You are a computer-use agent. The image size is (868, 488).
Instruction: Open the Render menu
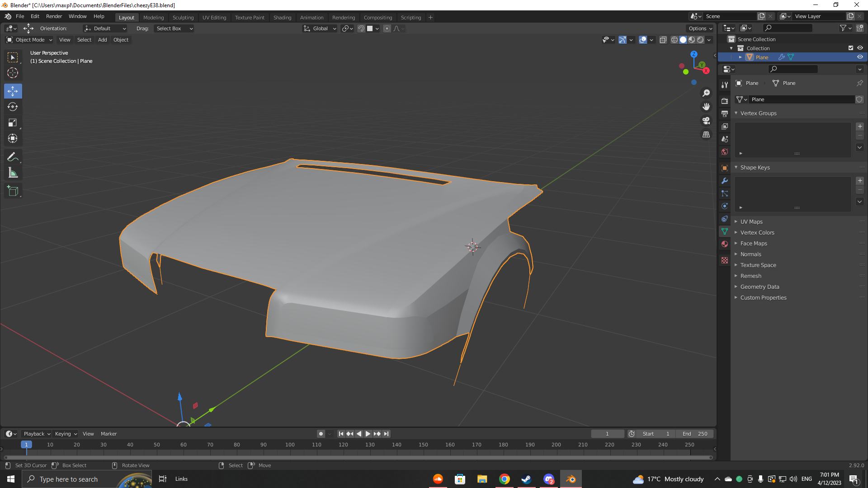pyautogui.click(x=54, y=16)
